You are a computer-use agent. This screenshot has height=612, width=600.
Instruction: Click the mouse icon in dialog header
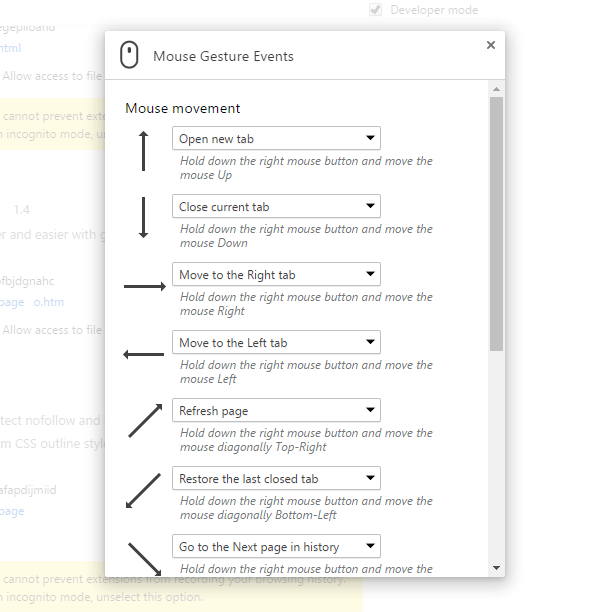tap(129, 56)
